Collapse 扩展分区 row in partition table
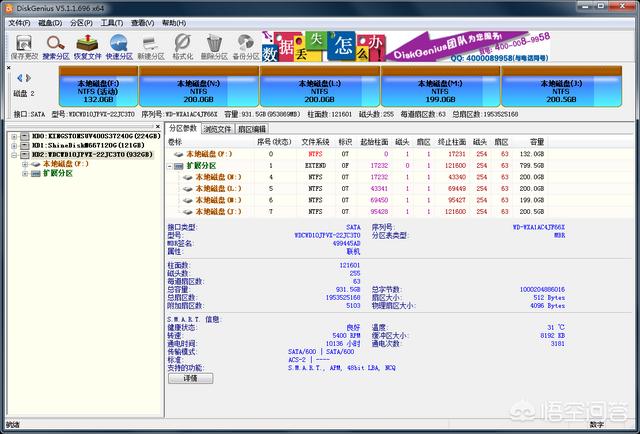 coord(169,166)
